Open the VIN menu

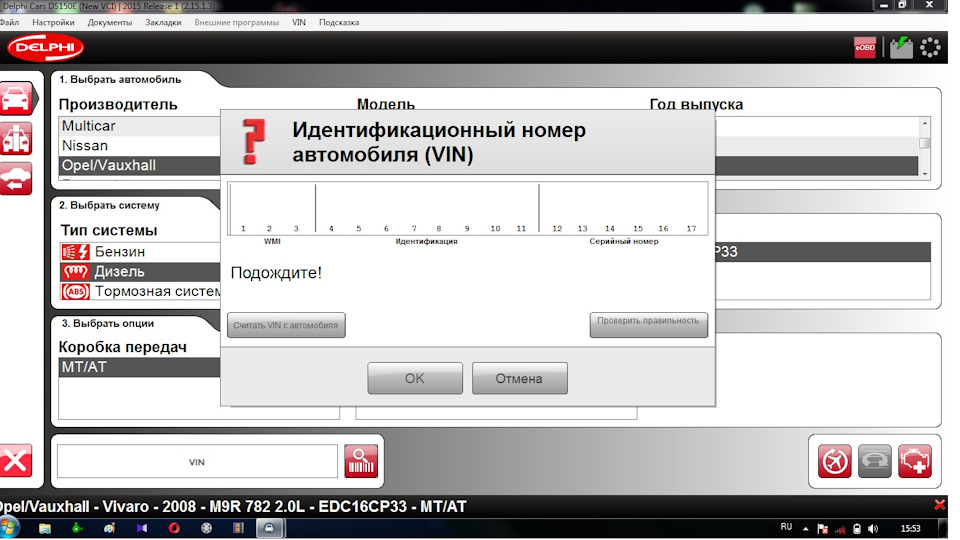[299, 22]
